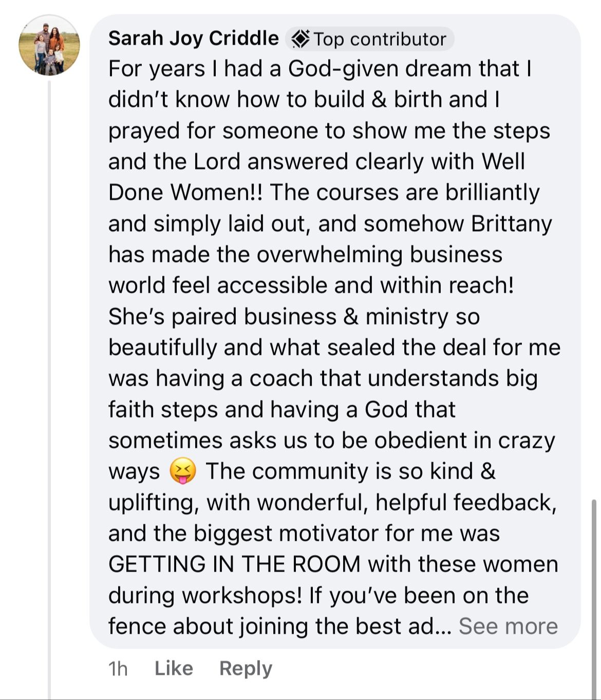Reply to Sarah Joy Criddle's comment
The width and height of the screenshot is (601, 700).
click(246, 668)
